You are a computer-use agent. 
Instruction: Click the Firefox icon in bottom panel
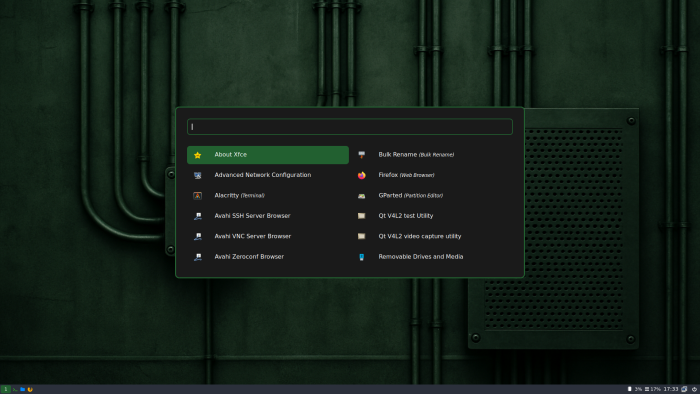(30, 390)
